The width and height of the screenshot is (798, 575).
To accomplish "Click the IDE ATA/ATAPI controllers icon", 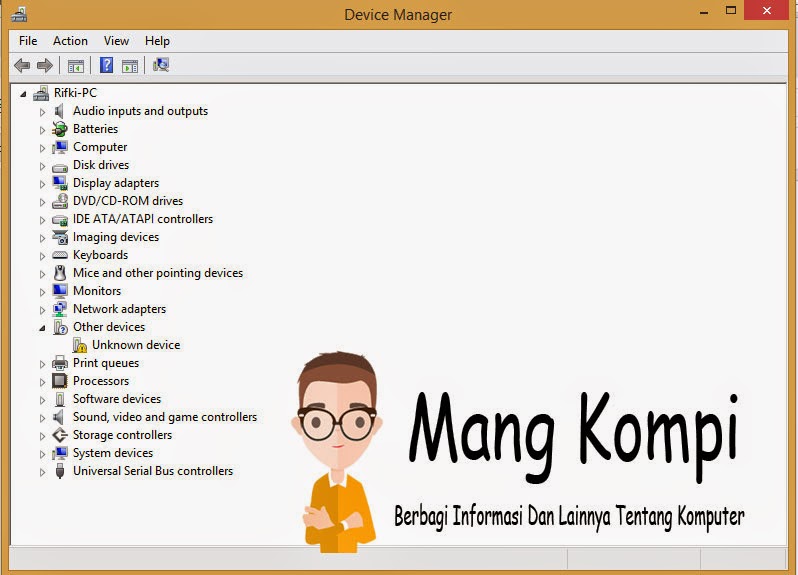I will [x=60, y=219].
